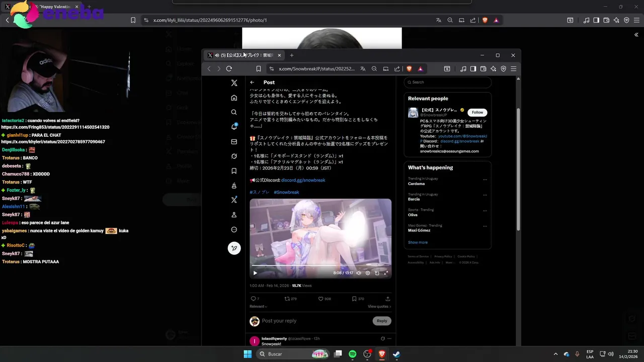Image resolution: width=644 pixels, height=362 pixels.
Task: Open the #Snowbreak hashtag
Action: [286, 192]
